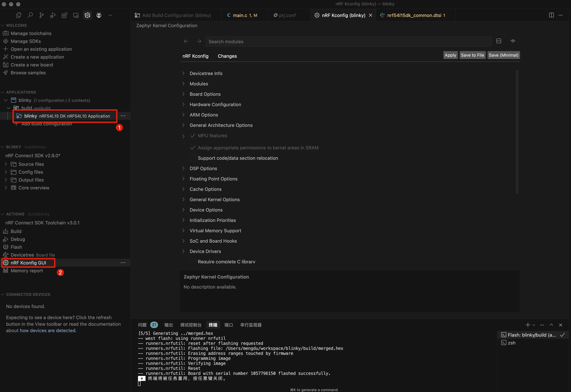Open the Extensions view icon

pos(64,15)
